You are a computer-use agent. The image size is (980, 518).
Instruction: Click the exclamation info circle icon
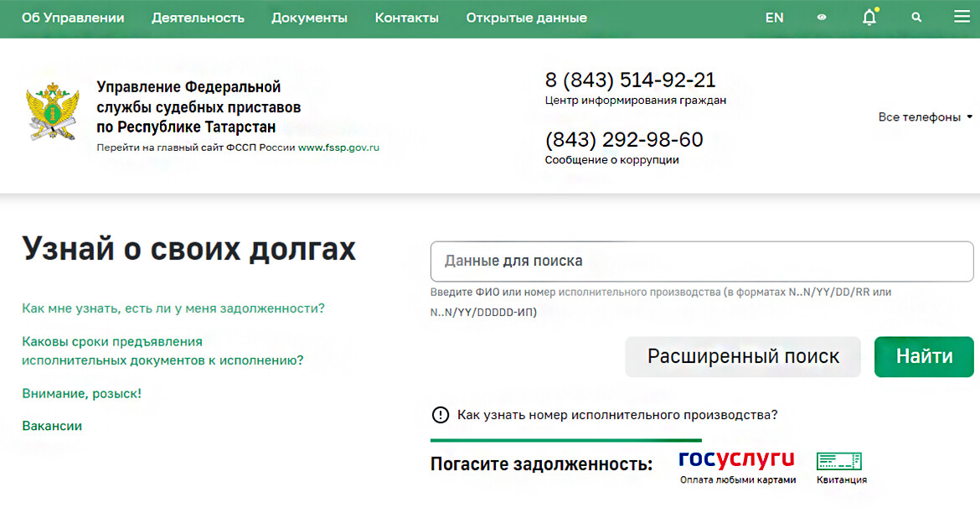(x=440, y=415)
